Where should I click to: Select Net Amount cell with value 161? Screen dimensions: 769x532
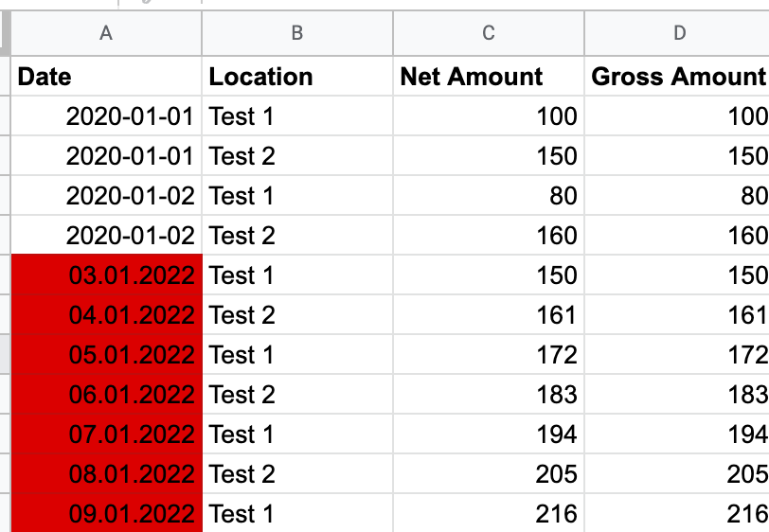pyautogui.click(x=489, y=315)
